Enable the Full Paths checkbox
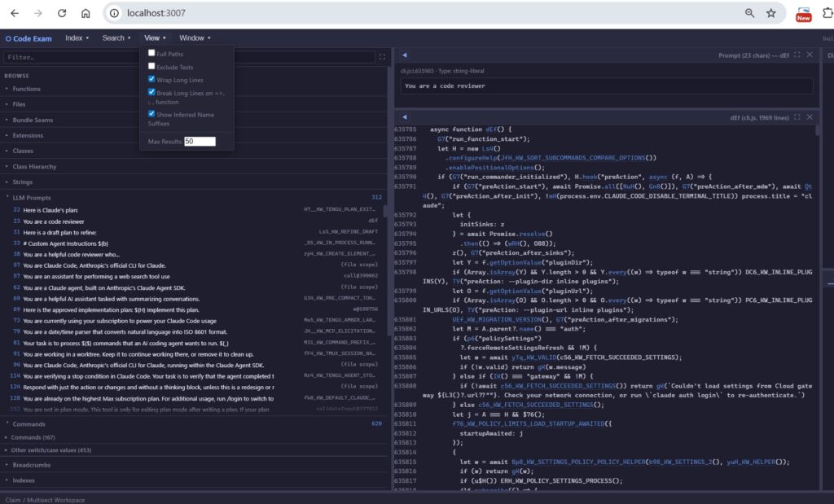834x504 pixels. [151, 53]
